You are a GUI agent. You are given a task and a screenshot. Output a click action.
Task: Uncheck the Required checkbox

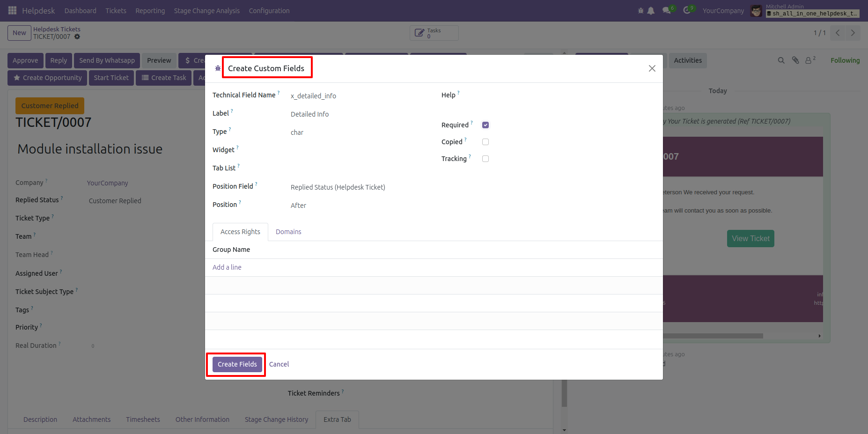(485, 125)
